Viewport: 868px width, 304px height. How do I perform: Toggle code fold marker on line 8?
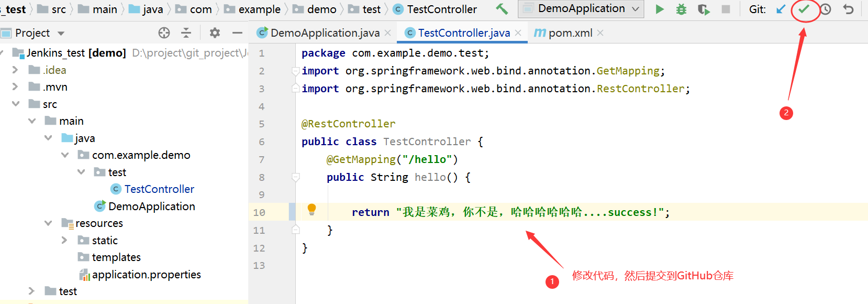(295, 178)
